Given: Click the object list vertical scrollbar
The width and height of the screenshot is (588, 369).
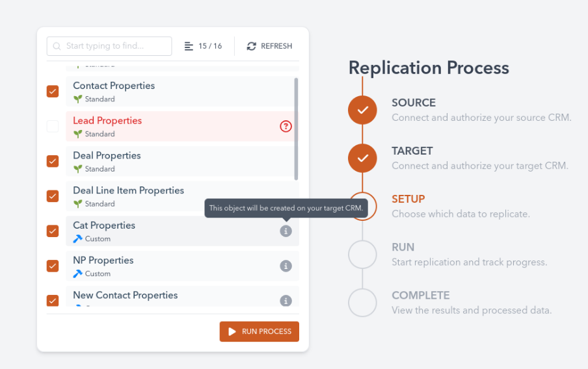Looking at the screenshot, I should [297, 130].
